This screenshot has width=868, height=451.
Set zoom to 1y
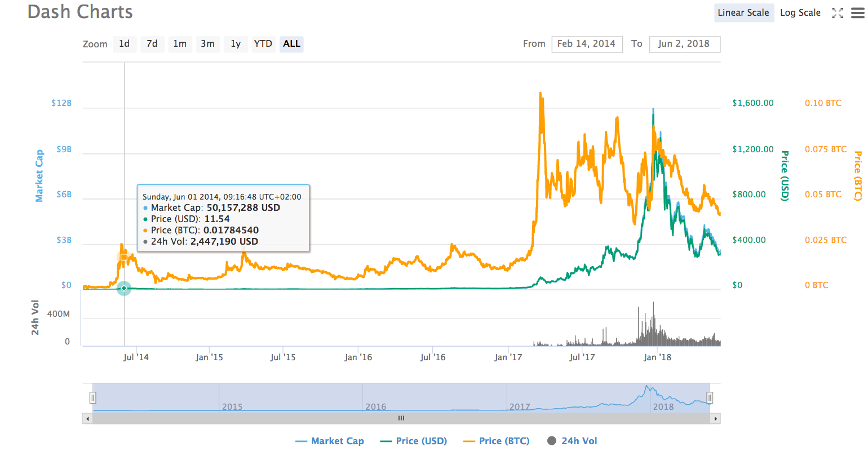pyautogui.click(x=236, y=44)
